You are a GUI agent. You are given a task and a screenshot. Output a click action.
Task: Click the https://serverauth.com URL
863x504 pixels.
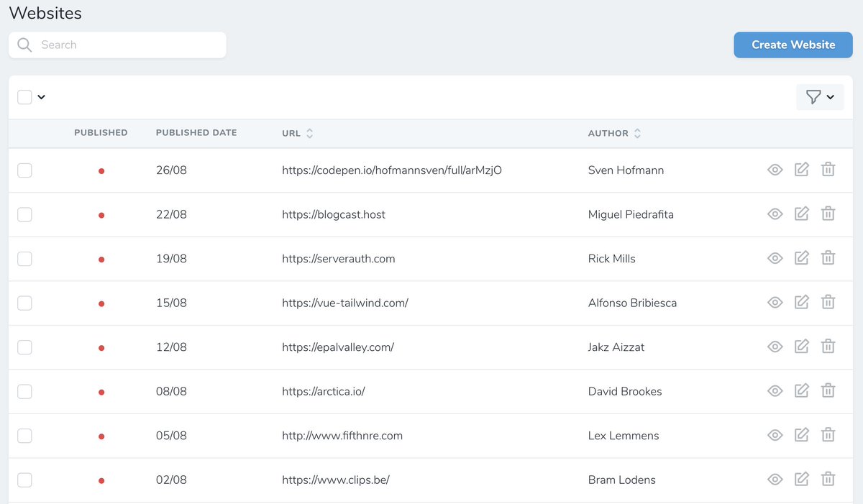(339, 259)
